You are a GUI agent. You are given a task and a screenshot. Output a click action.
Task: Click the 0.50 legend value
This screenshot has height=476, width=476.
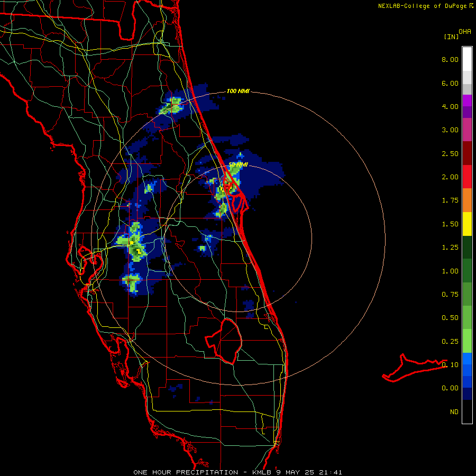coord(450,318)
